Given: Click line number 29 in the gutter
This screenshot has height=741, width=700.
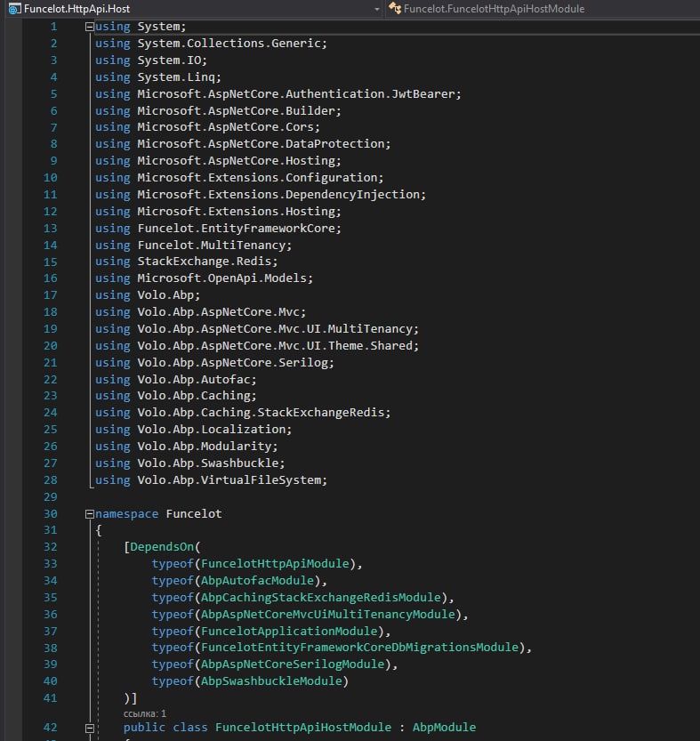Looking at the screenshot, I should coord(50,497).
